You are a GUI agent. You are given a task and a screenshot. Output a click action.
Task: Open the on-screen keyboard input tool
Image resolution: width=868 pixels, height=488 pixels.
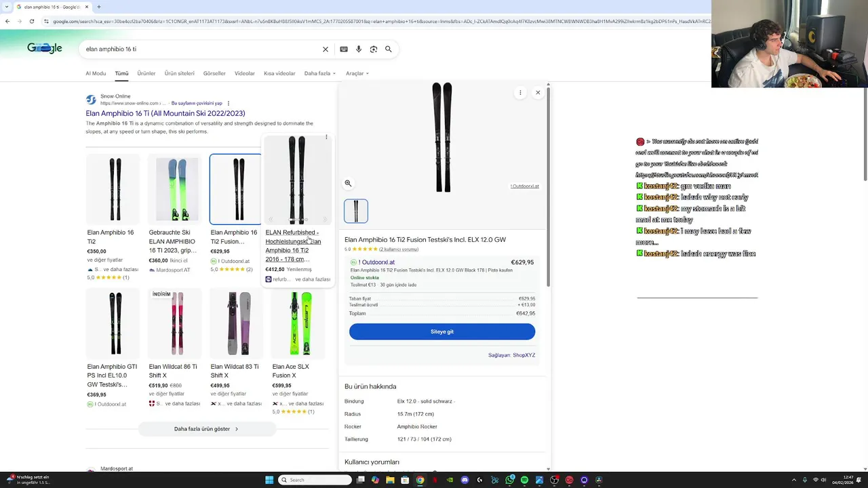tap(344, 49)
